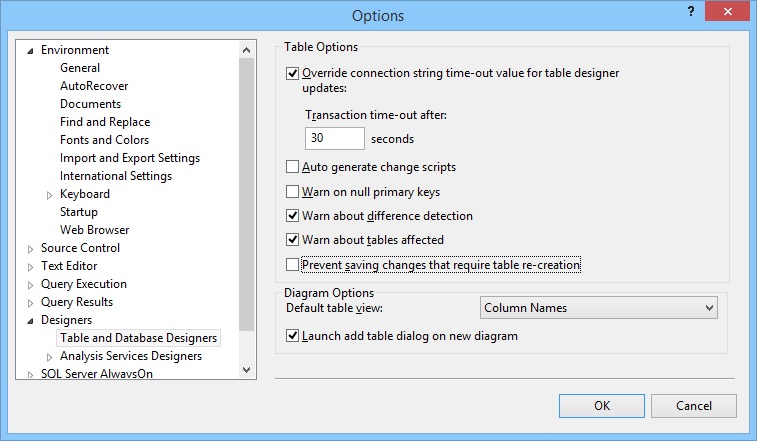Click the Transaction time-out seconds field
The height and width of the screenshot is (441, 757).
(335, 139)
